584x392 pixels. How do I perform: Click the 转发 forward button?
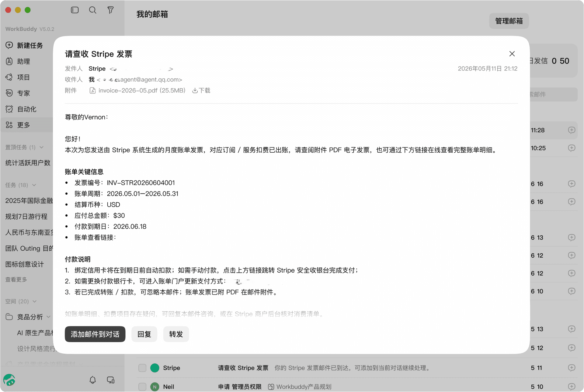(x=176, y=334)
